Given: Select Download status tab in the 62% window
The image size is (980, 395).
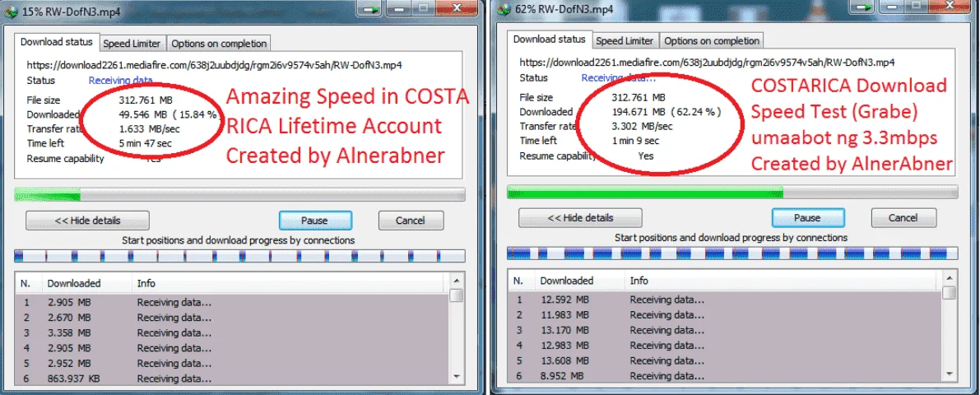Looking at the screenshot, I should 549,39.
